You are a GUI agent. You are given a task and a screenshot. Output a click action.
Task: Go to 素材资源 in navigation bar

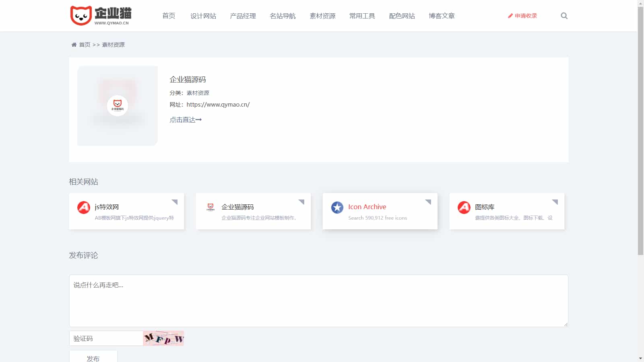[x=322, y=16]
